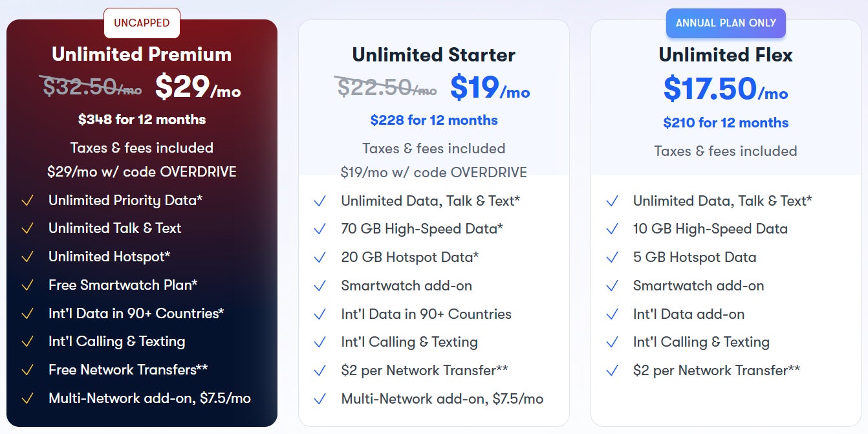Click $228 for 12 months text
This screenshot has height=434, width=868.
pyautogui.click(x=434, y=120)
